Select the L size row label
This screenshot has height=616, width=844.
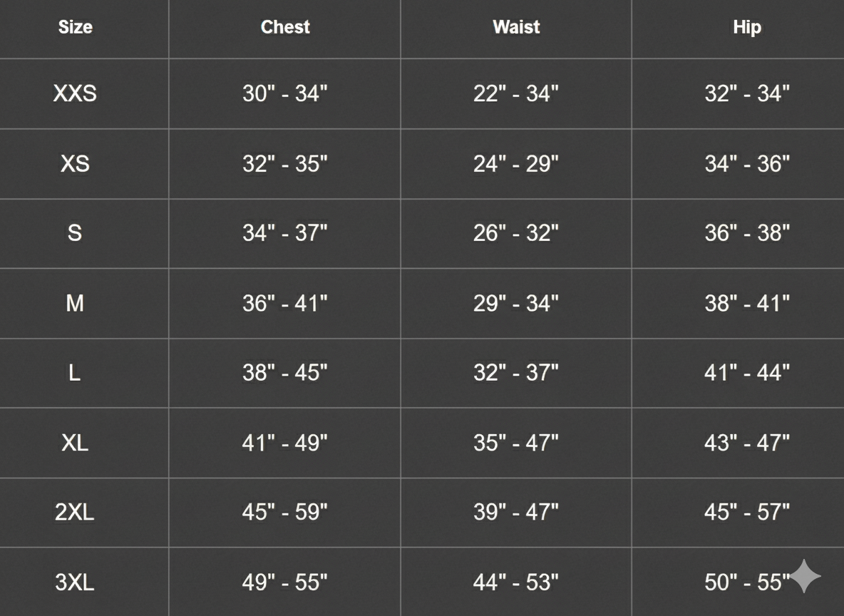75,372
